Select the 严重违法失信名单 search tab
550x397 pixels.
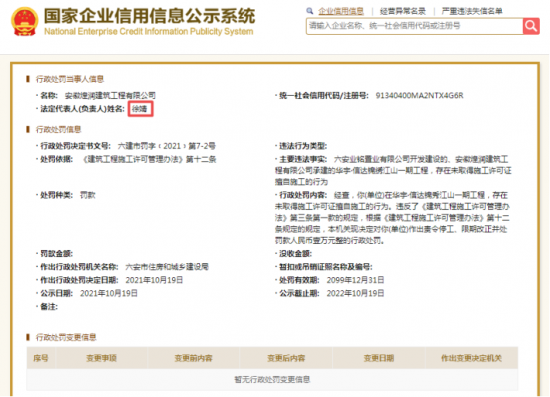point(472,11)
